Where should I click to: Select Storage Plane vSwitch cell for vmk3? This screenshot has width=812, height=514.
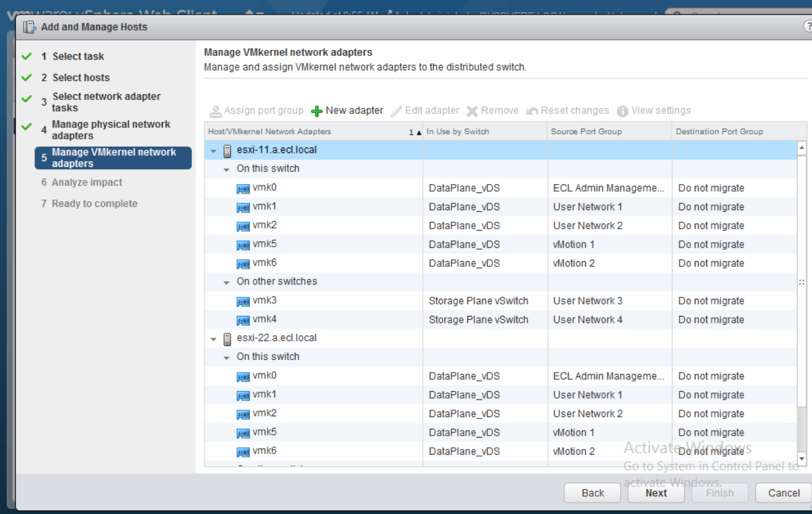pos(485,301)
